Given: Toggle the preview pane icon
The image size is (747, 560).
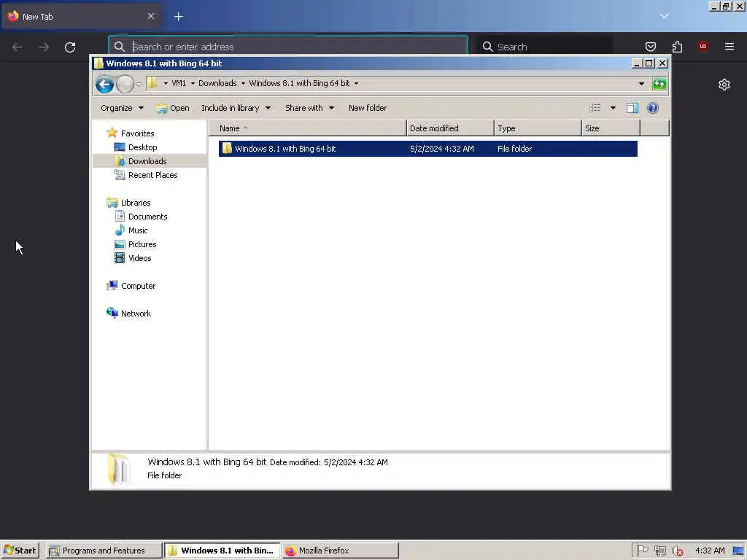Looking at the screenshot, I should pyautogui.click(x=632, y=108).
